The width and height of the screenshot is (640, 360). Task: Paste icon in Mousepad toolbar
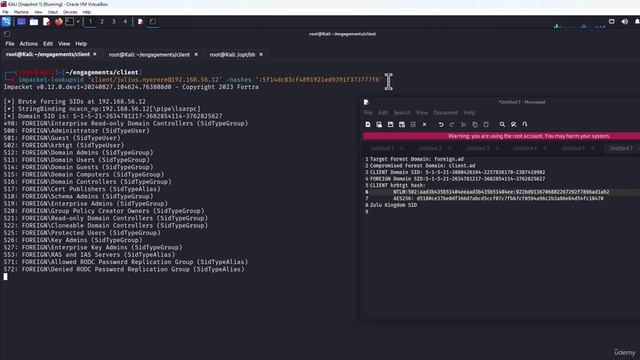[486, 124]
